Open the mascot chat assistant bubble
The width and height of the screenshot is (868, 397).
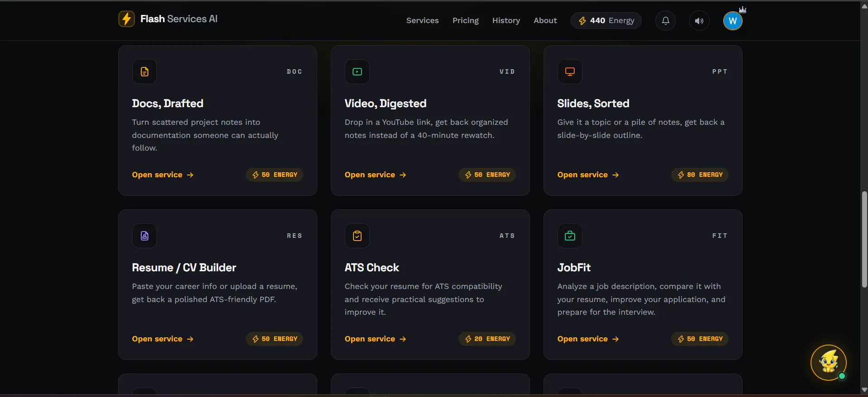pos(829,363)
